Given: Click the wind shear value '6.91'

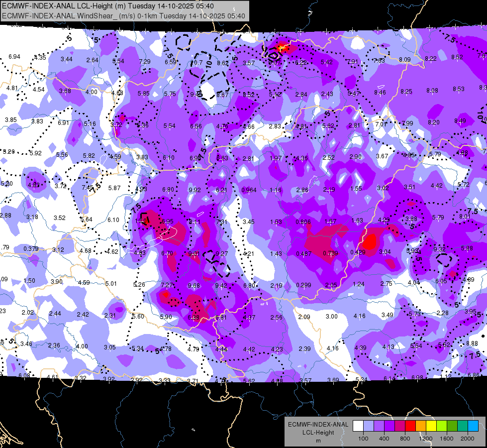Looking at the screenshot, I should coord(63,123).
